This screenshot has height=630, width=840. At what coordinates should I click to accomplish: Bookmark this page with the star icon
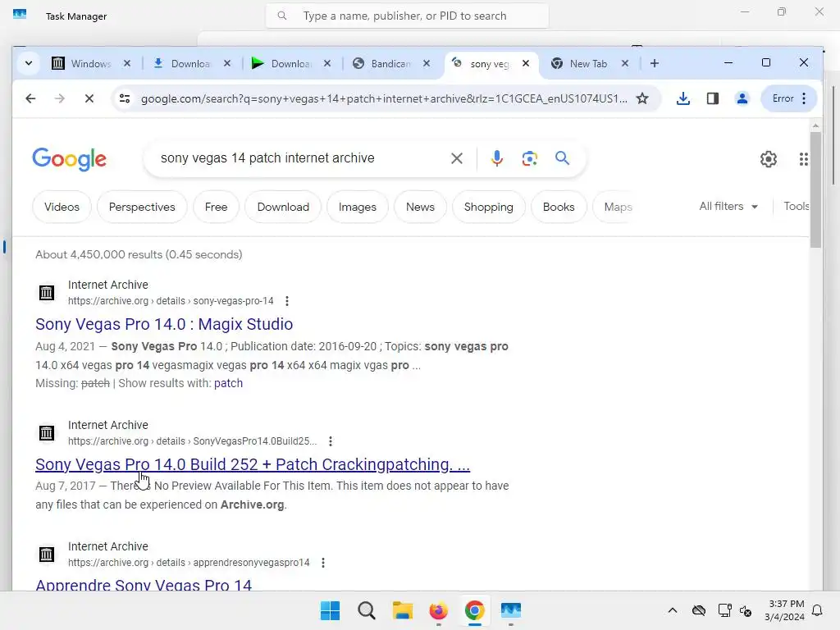pos(642,98)
